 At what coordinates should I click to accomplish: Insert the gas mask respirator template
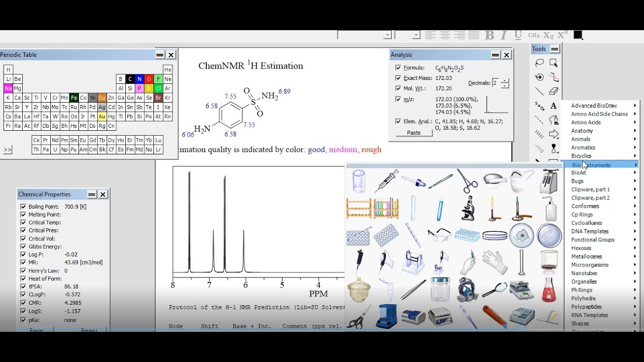[x=467, y=290]
